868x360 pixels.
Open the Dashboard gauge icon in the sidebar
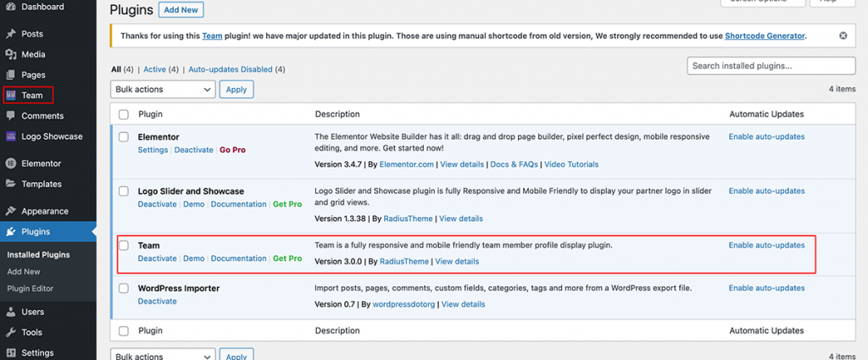(10, 7)
